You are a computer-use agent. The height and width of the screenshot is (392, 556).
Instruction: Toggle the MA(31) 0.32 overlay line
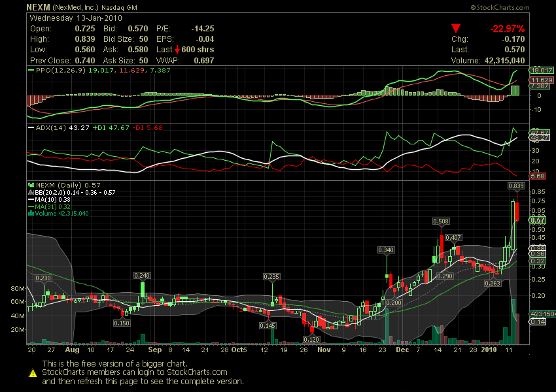pyautogui.click(x=30, y=206)
